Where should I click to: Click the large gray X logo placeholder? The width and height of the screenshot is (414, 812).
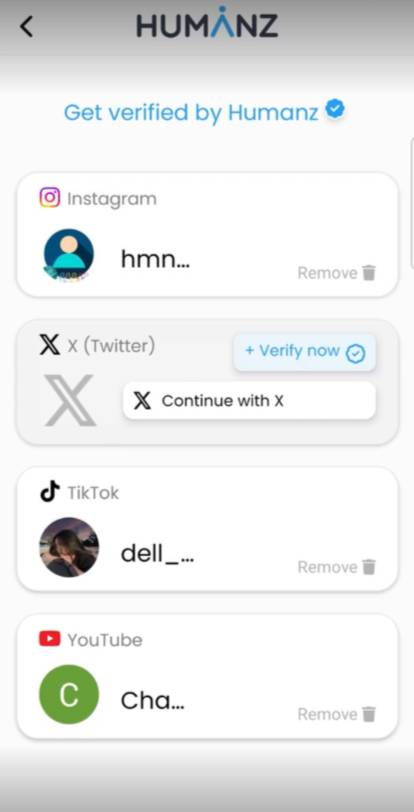point(70,400)
